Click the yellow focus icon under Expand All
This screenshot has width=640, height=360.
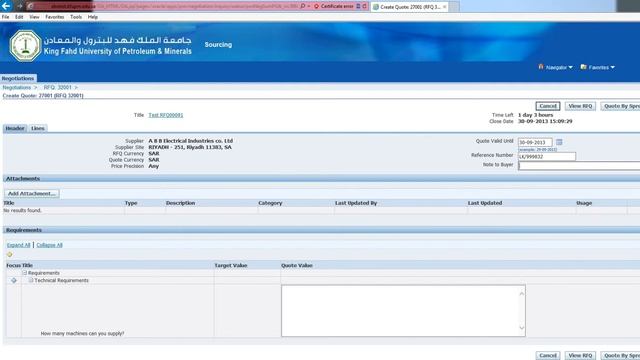[x=9, y=254]
